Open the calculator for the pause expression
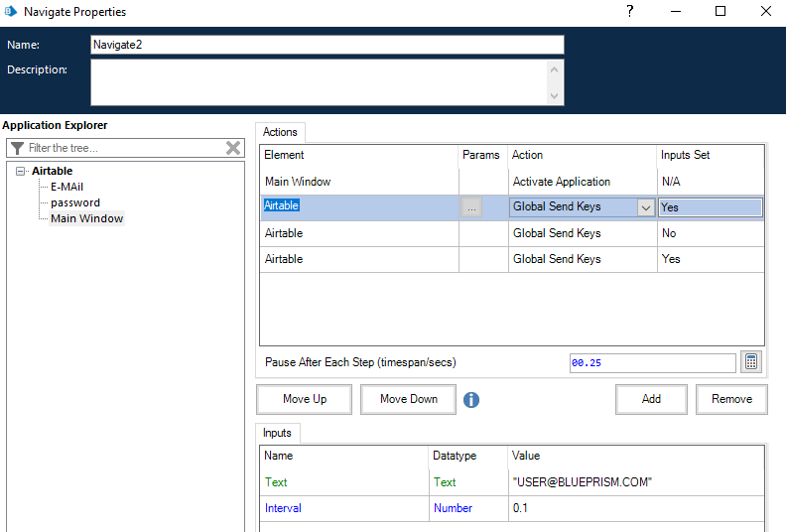Viewport: 786px width, 532px height. pos(751,362)
